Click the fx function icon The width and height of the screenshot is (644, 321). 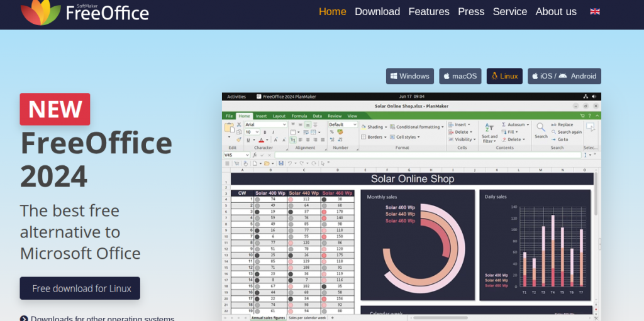[255, 155]
